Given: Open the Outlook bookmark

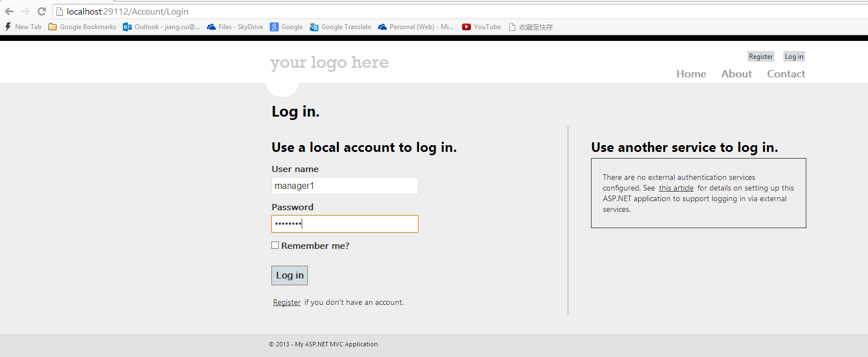Looking at the screenshot, I should (x=161, y=27).
